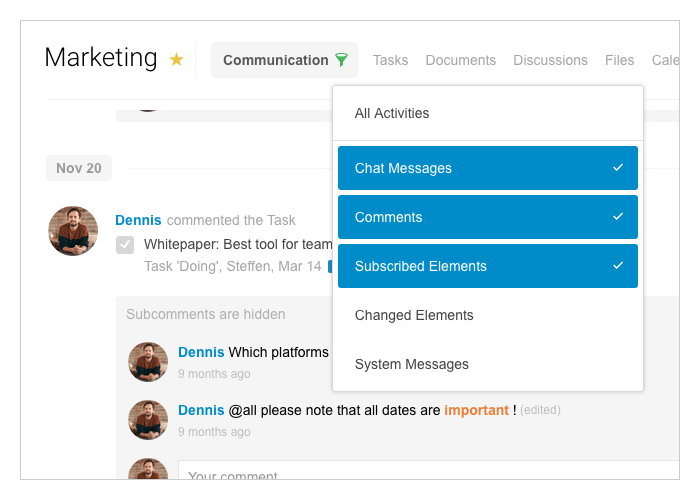Click Dennis name link above task
The image size is (700, 500).
(x=138, y=220)
